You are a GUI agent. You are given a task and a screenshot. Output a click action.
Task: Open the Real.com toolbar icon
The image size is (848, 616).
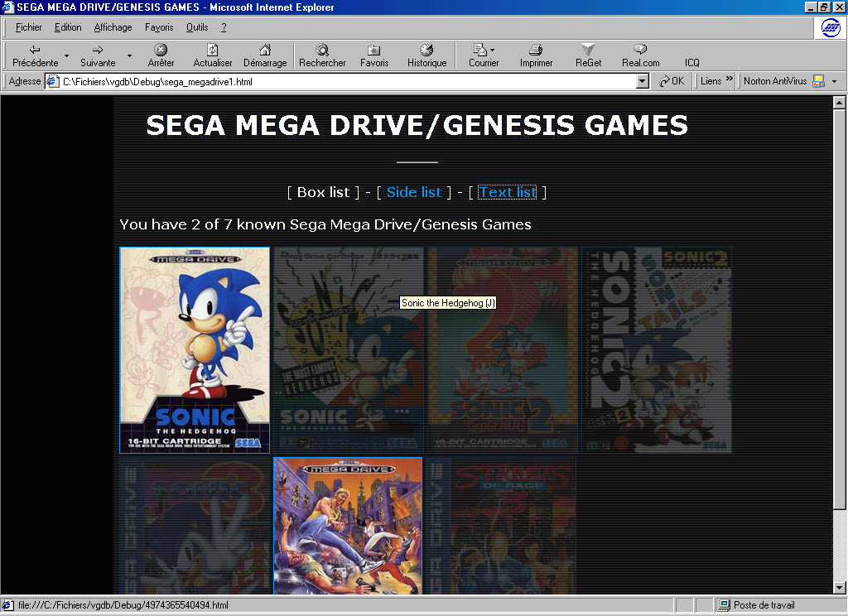(x=640, y=49)
